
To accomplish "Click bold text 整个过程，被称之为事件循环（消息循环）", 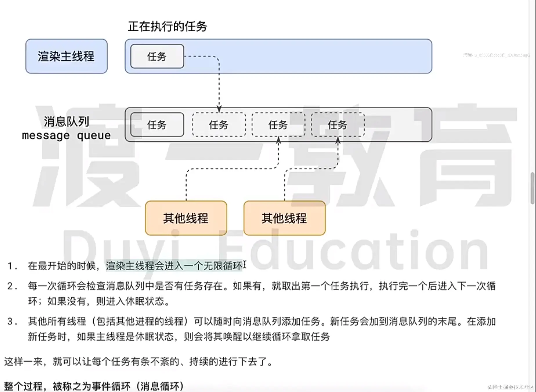I will pos(94,386).
